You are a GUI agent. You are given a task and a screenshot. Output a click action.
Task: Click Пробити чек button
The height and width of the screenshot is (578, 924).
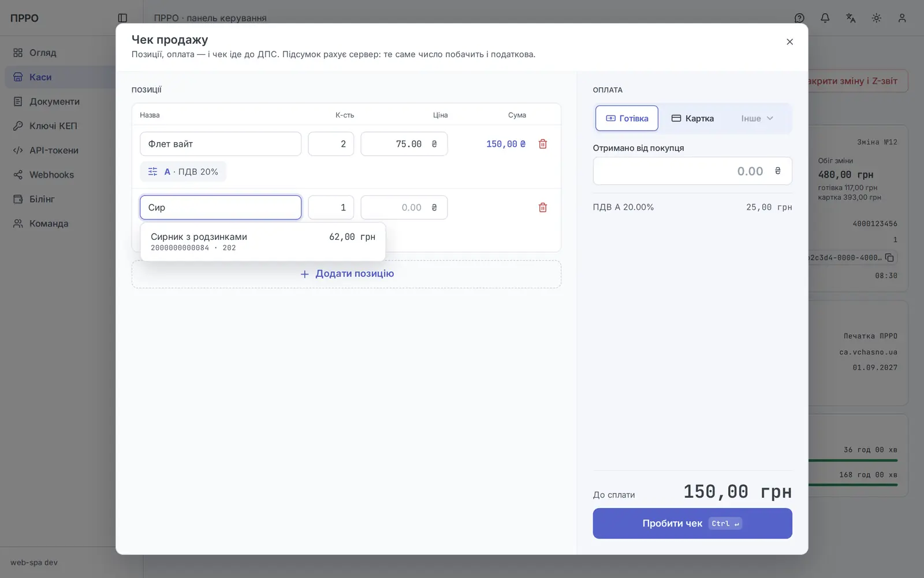[692, 524]
